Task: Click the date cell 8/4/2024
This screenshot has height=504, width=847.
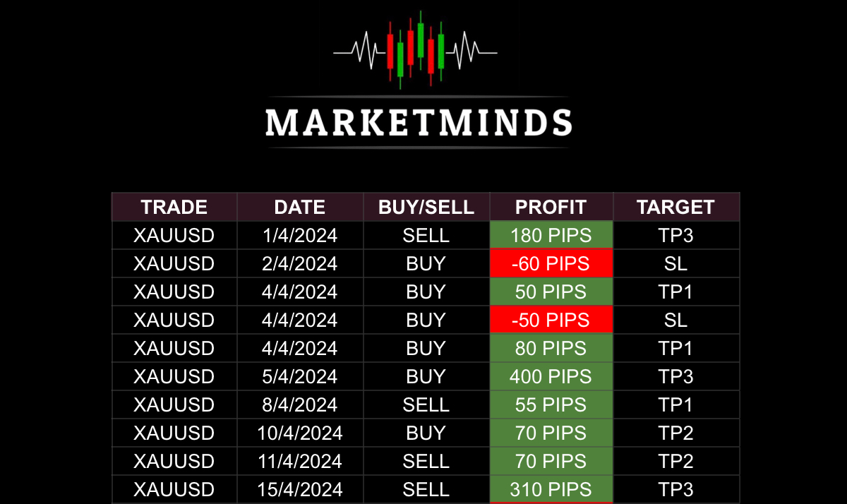Action: (300, 404)
